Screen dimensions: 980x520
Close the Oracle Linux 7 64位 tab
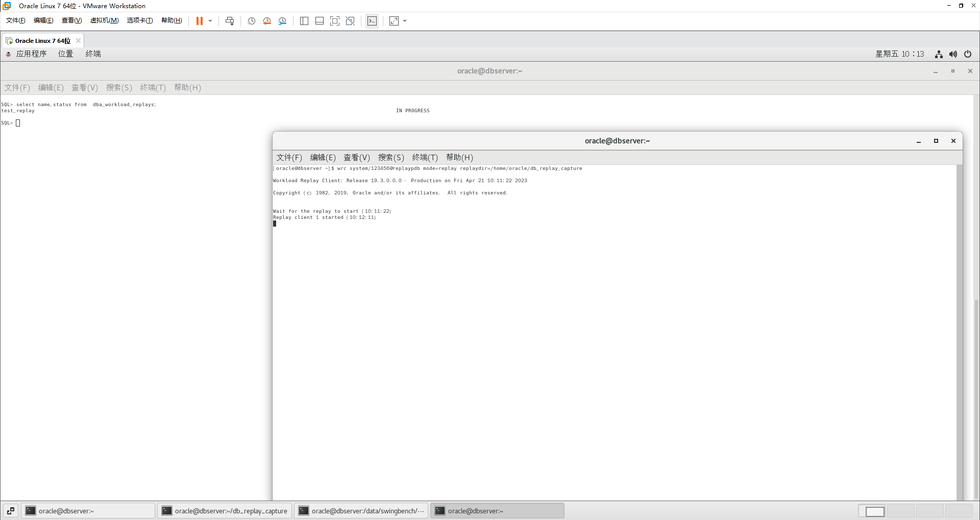click(x=78, y=41)
